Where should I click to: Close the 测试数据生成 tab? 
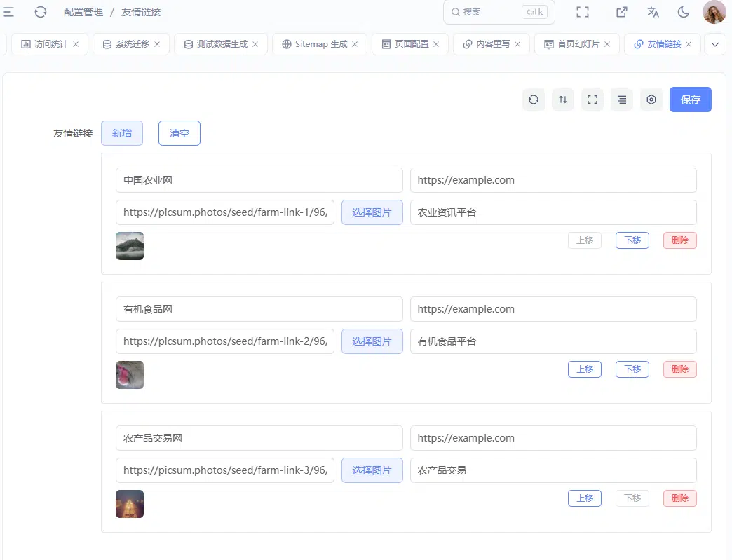(255, 44)
